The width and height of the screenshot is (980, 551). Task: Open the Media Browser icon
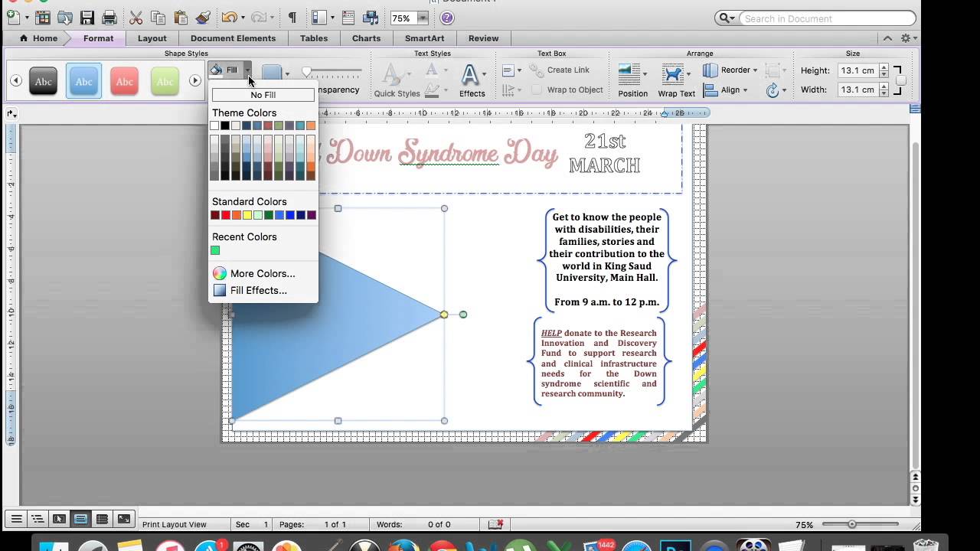pos(372,17)
